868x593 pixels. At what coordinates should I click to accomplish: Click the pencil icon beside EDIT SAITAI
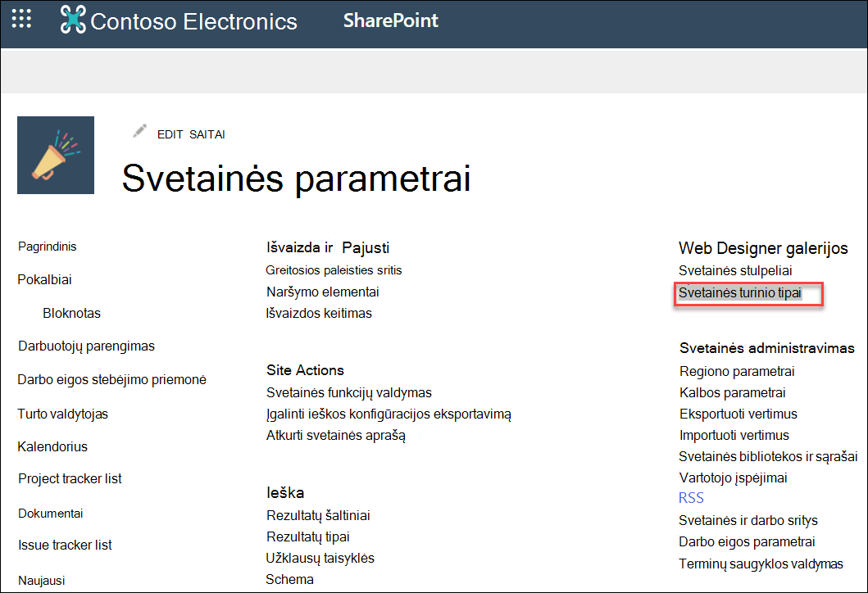[139, 131]
